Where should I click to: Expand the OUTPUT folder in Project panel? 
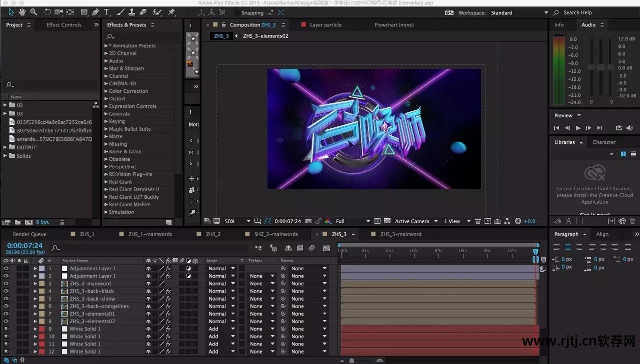(x=5, y=147)
